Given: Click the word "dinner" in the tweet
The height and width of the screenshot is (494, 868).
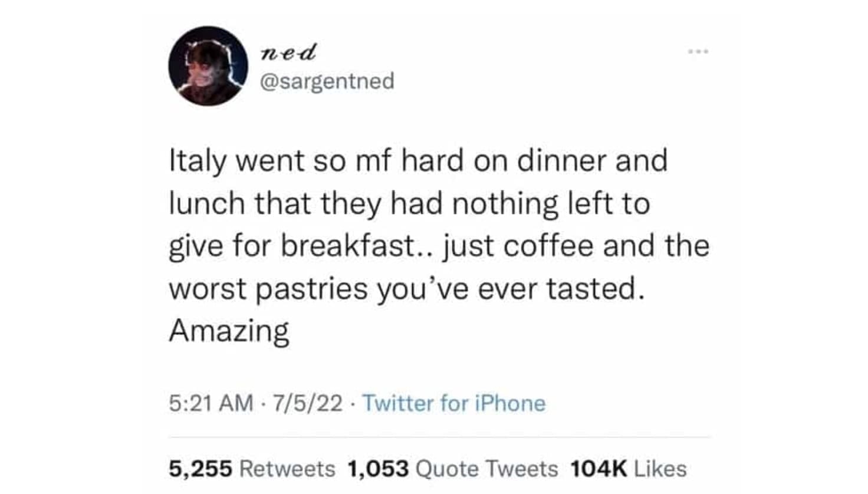Looking at the screenshot, I should point(562,161).
